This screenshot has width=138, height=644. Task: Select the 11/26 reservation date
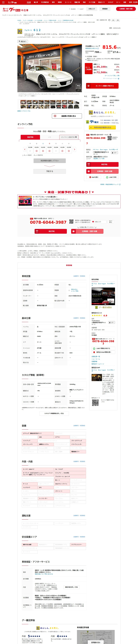click(69, 149)
